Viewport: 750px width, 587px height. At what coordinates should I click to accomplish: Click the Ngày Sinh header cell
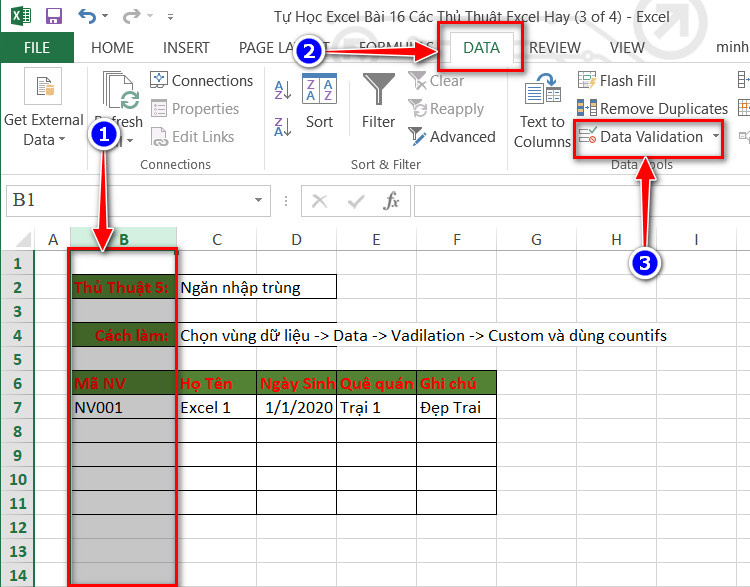click(x=297, y=383)
